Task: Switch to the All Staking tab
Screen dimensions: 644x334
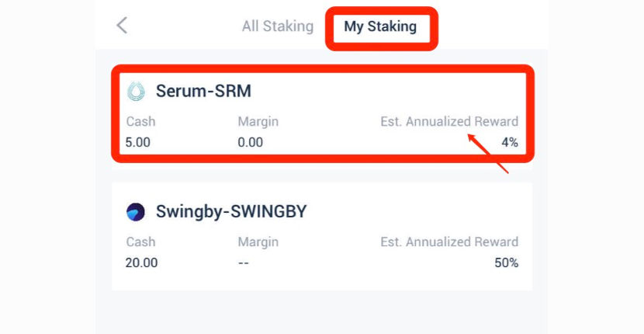Action: pyautogui.click(x=278, y=26)
